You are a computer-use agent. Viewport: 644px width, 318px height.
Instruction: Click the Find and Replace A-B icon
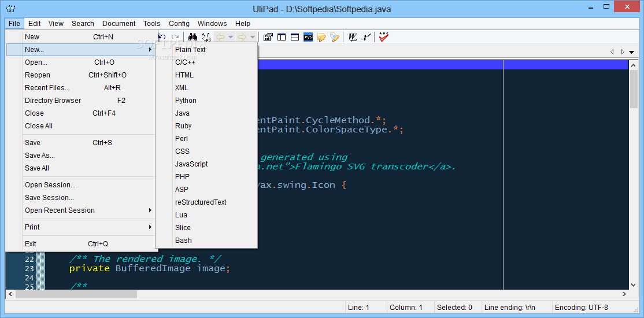[206, 37]
